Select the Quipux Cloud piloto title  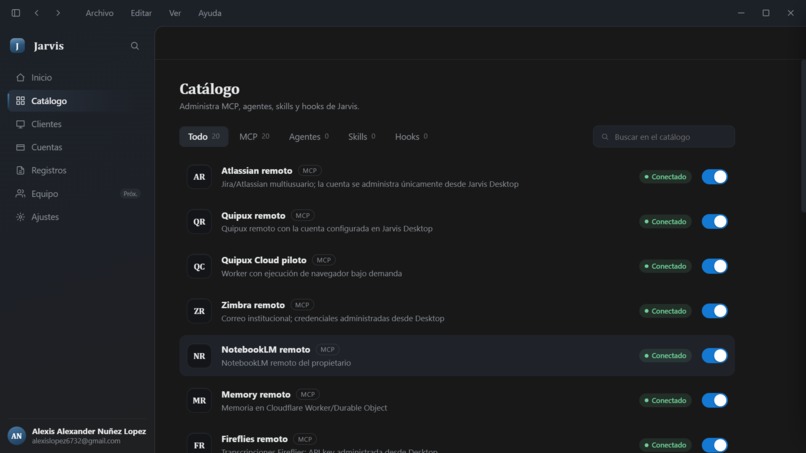coord(264,260)
